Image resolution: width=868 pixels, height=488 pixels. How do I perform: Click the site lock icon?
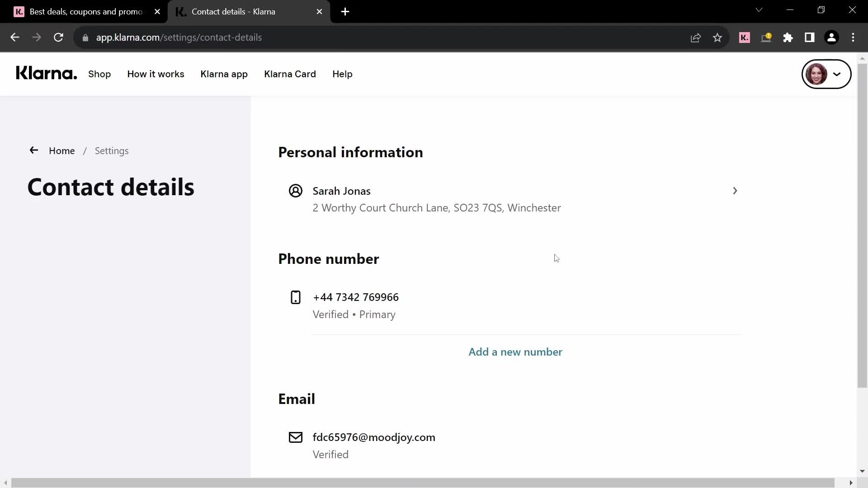[x=85, y=38]
